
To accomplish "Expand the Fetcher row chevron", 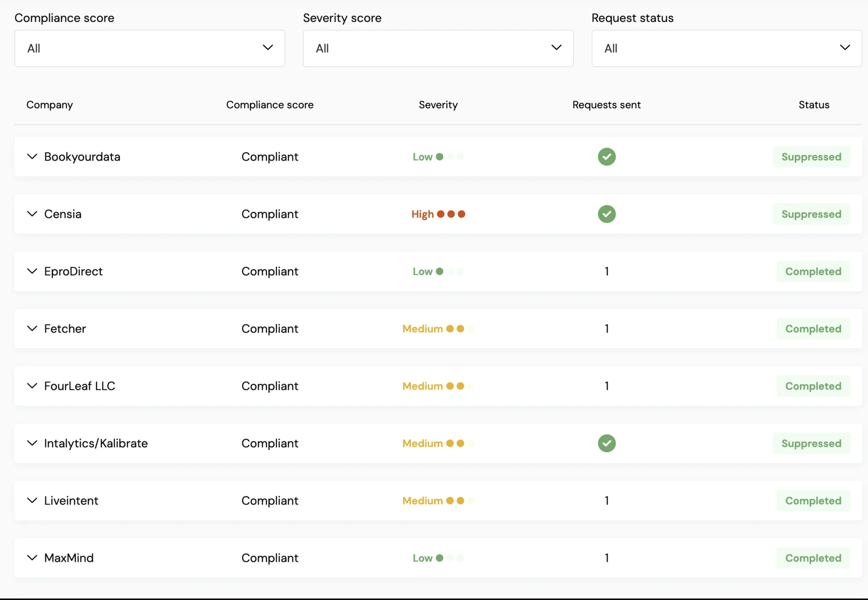I will tap(32, 329).
